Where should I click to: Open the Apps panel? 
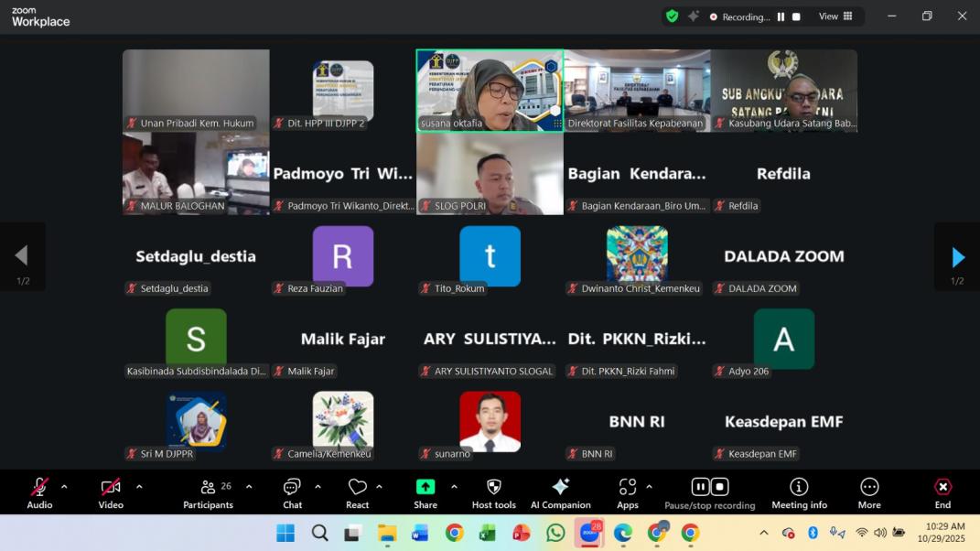[x=627, y=492]
